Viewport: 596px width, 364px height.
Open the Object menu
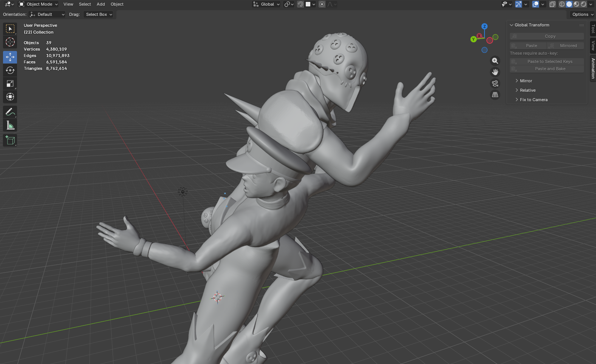(117, 4)
